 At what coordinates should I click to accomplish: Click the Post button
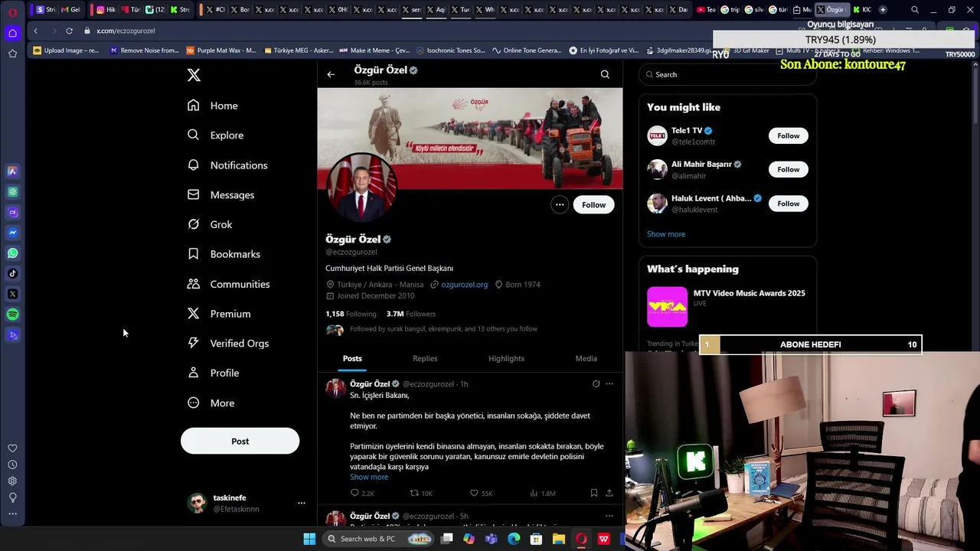pyautogui.click(x=240, y=441)
